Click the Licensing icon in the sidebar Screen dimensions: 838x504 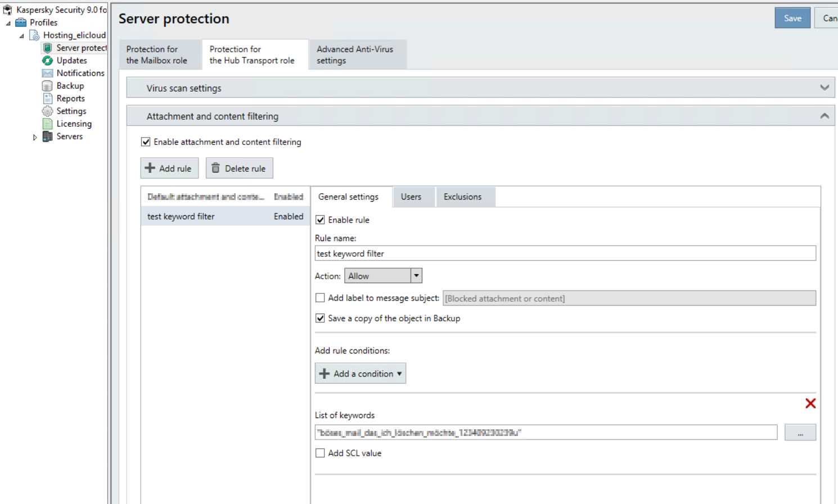(x=48, y=124)
